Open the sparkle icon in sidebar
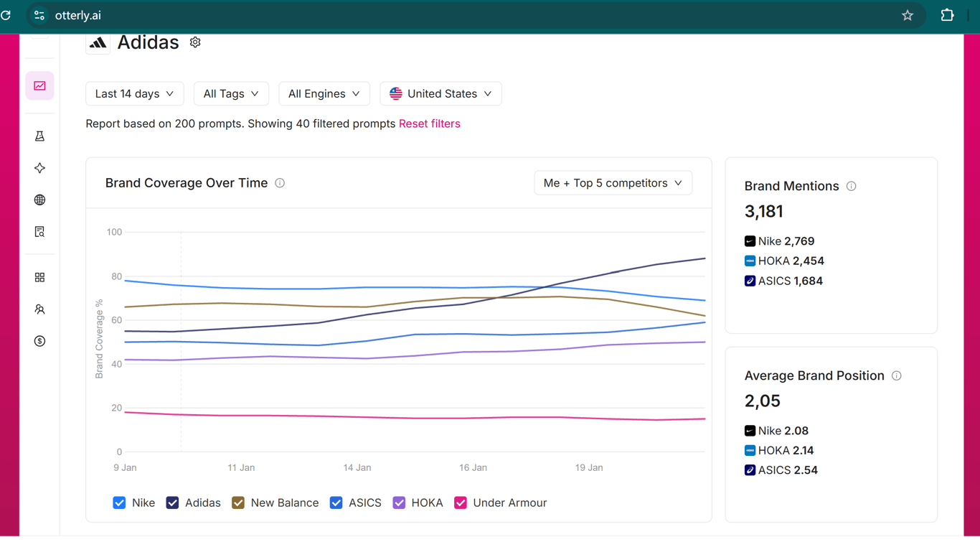The image size is (980, 542). click(x=39, y=168)
